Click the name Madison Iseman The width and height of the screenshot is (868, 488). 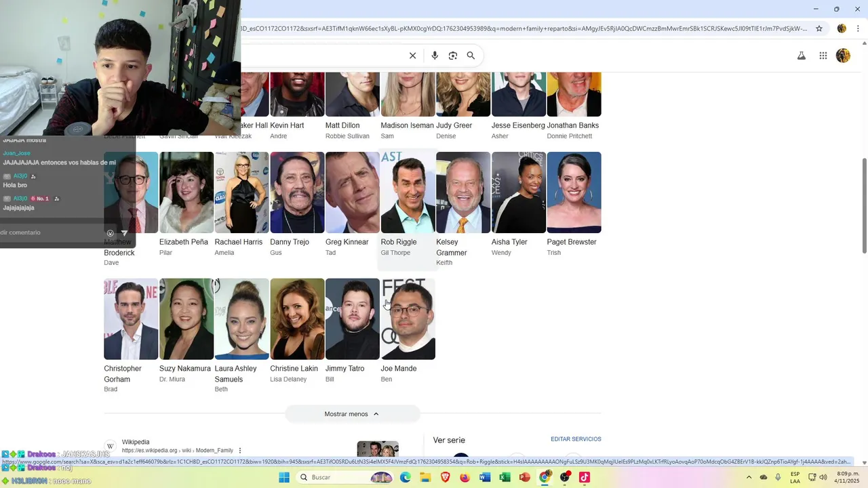click(x=407, y=125)
